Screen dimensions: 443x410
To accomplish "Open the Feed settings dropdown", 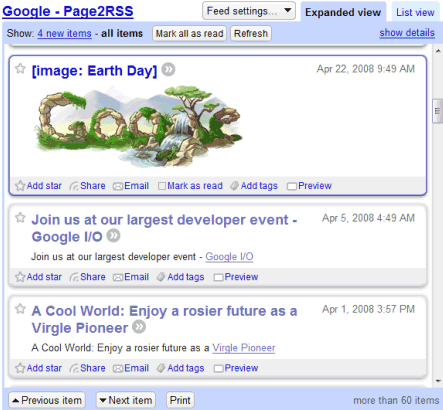I will click(249, 11).
